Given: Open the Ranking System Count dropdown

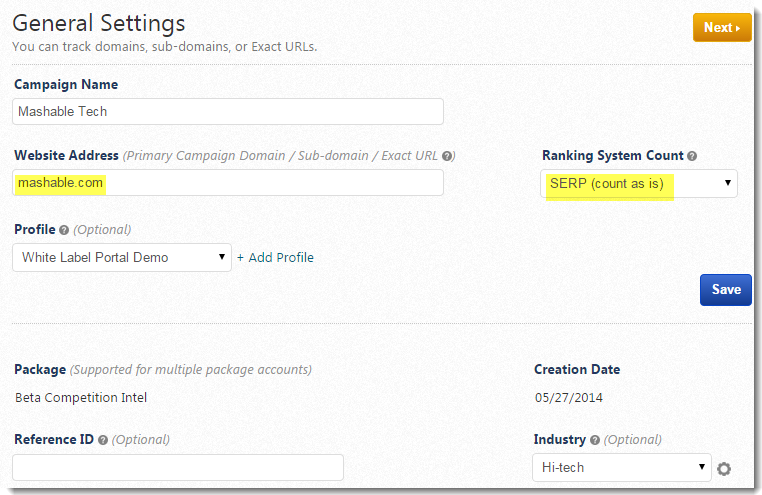Looking at the screenshot, I should pyautogui.click(x=639, y=183).
